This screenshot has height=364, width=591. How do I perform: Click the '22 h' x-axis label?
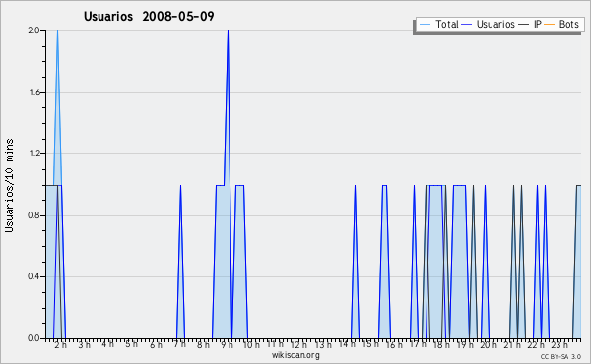click(536, 344)
